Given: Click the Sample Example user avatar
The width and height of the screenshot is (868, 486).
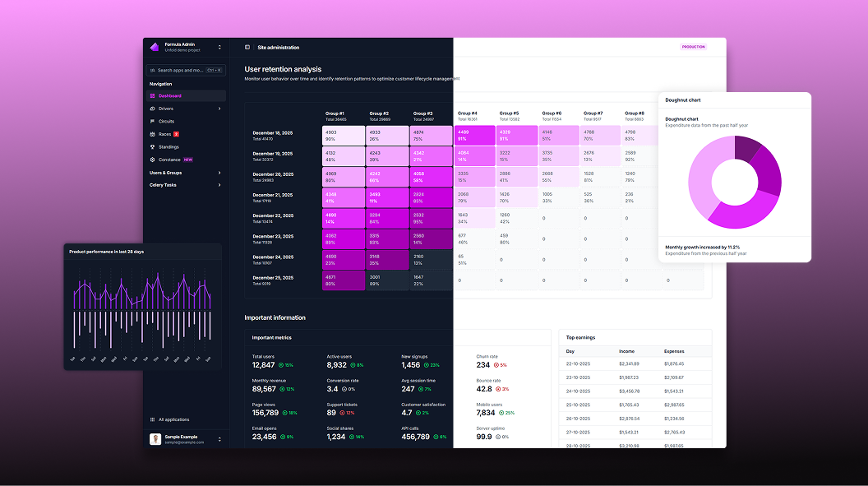Looking at the screenshot, I should click(x=155, y=439).
